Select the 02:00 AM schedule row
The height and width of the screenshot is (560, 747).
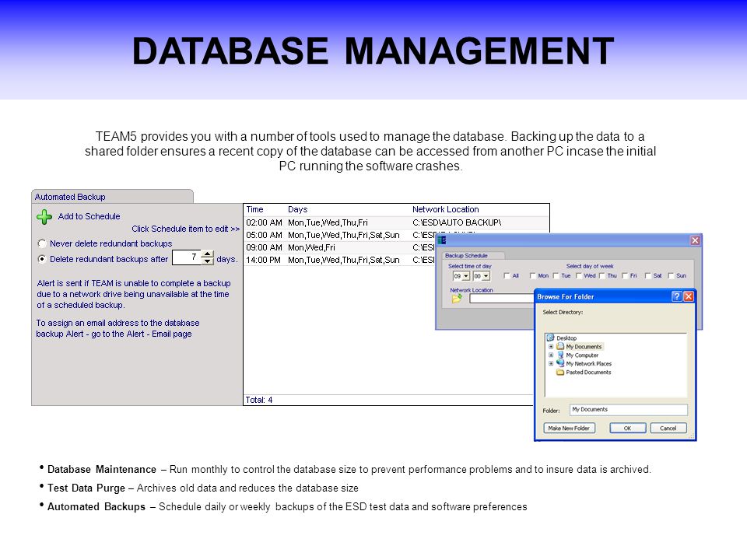[x=396, y=222]
